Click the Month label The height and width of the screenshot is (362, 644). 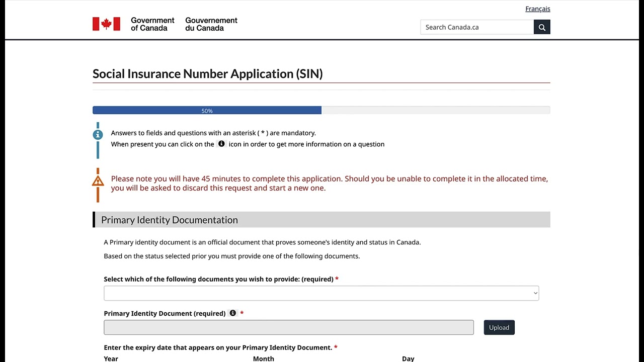coord(263,358)
